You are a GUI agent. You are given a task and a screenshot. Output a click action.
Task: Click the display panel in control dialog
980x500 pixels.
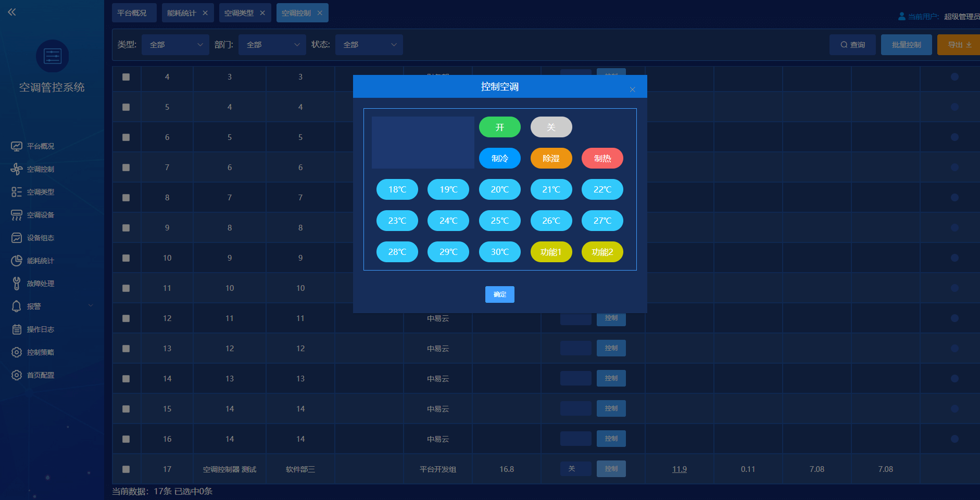point(423,143)
